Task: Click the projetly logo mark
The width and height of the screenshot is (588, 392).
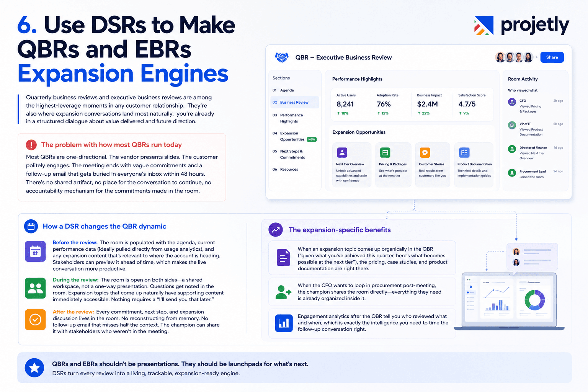Action: [483, 26]
